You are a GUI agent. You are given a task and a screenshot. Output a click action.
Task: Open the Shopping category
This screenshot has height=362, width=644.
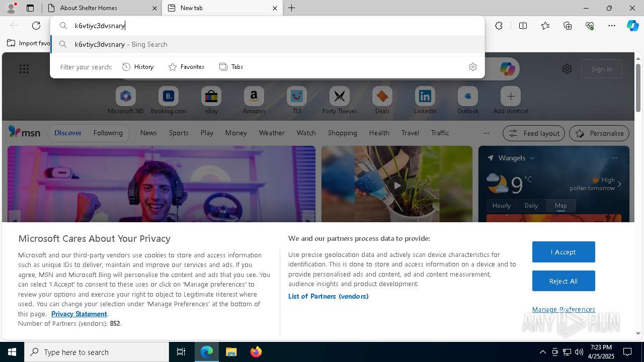[342, 133]
